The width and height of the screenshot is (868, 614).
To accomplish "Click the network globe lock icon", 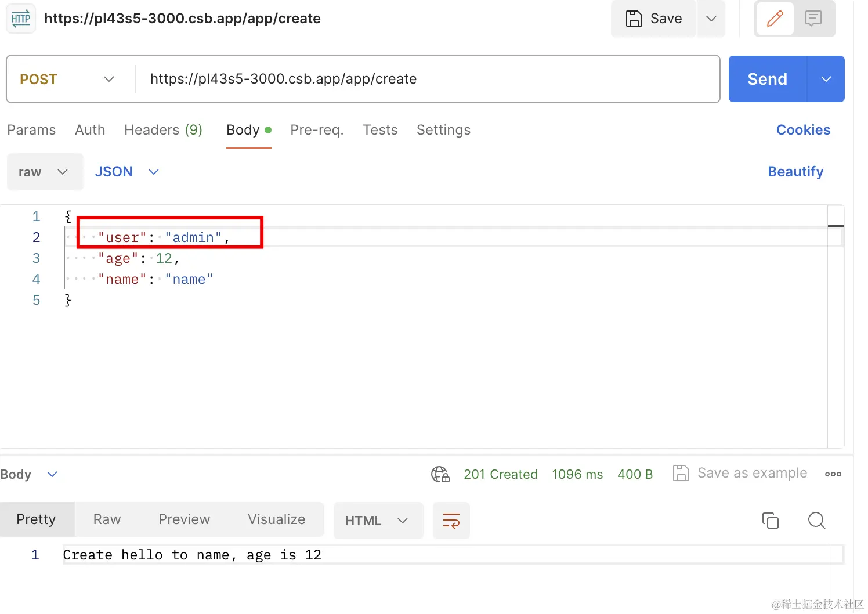I will tap(440, 474).
